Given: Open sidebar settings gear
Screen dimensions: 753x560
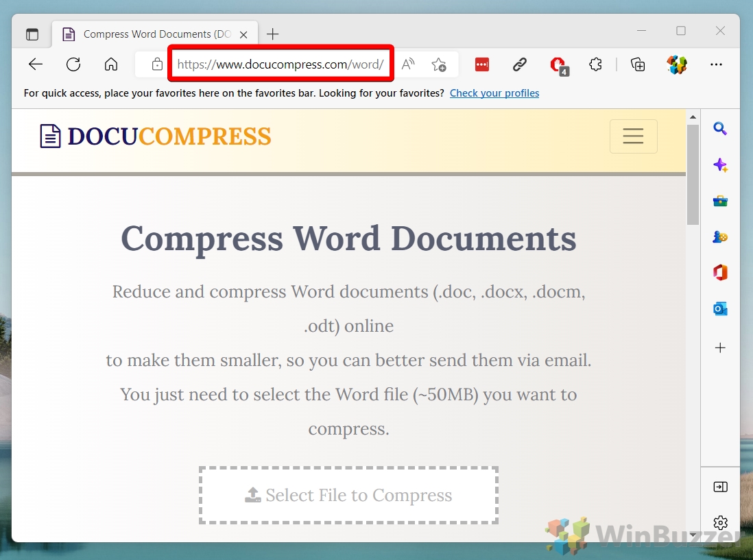Looking at the screenshot, I should pyautogui.click(x=720, y=522).
